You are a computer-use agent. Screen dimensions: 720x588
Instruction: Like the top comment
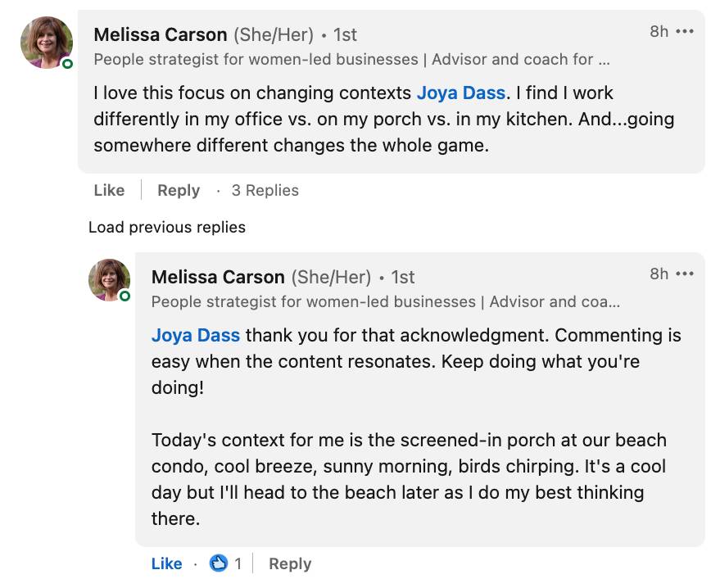109,190
